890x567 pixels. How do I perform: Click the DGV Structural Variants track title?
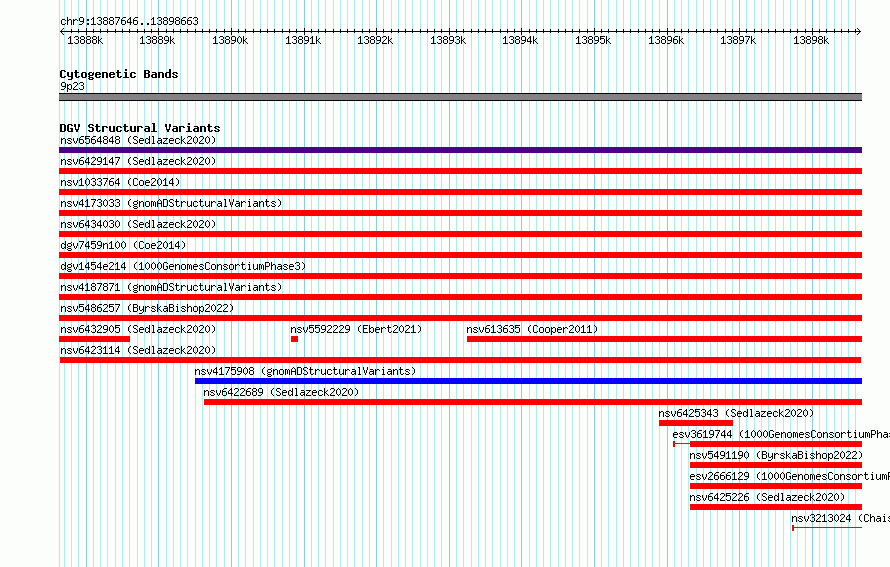tap(140, 128)
